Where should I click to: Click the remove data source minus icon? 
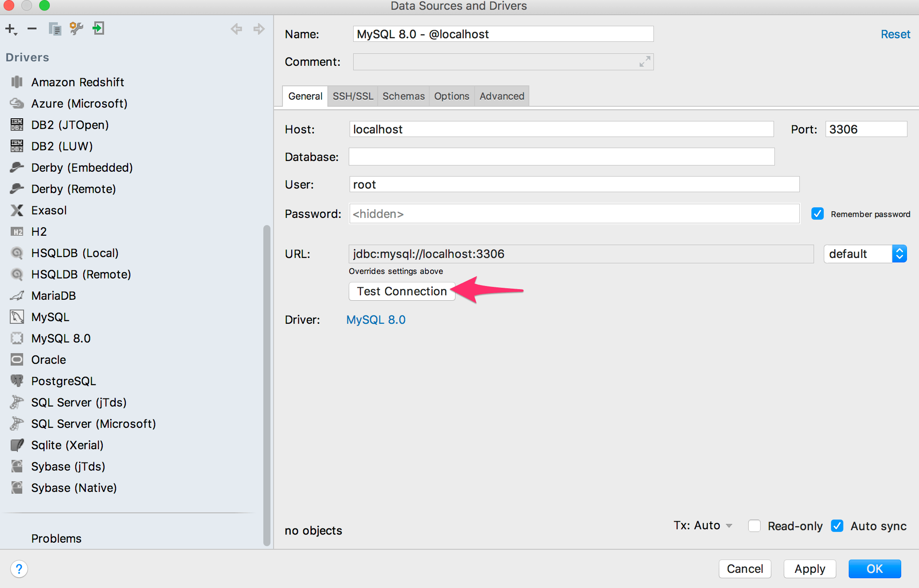32,29
